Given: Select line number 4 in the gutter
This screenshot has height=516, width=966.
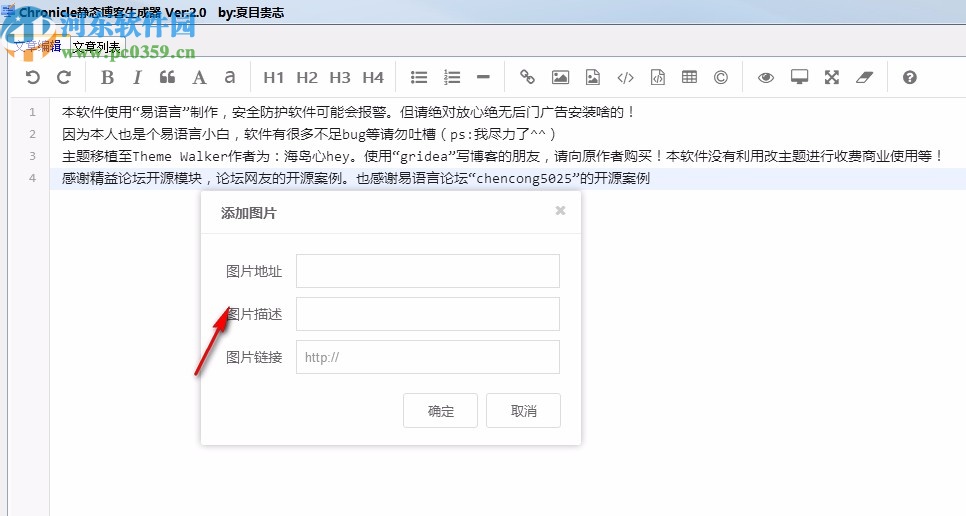Looking at the screenshot, I should (32, 178).
